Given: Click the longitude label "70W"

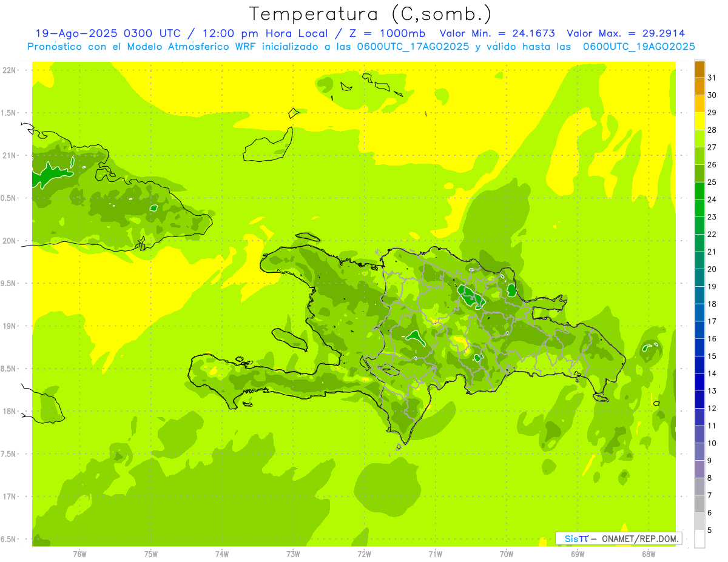Looking at the screenshot, I should coord(507,554).
